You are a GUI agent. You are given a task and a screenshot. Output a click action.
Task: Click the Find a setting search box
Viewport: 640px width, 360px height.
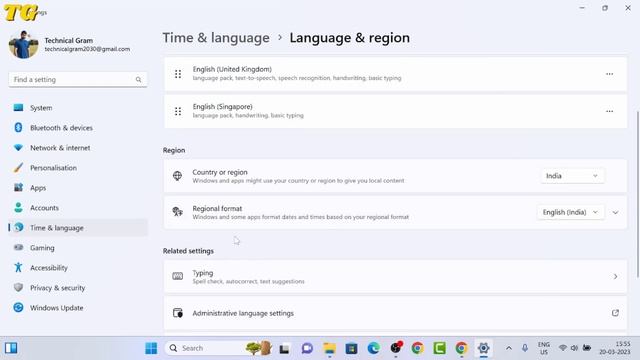[x=78, y=80]
